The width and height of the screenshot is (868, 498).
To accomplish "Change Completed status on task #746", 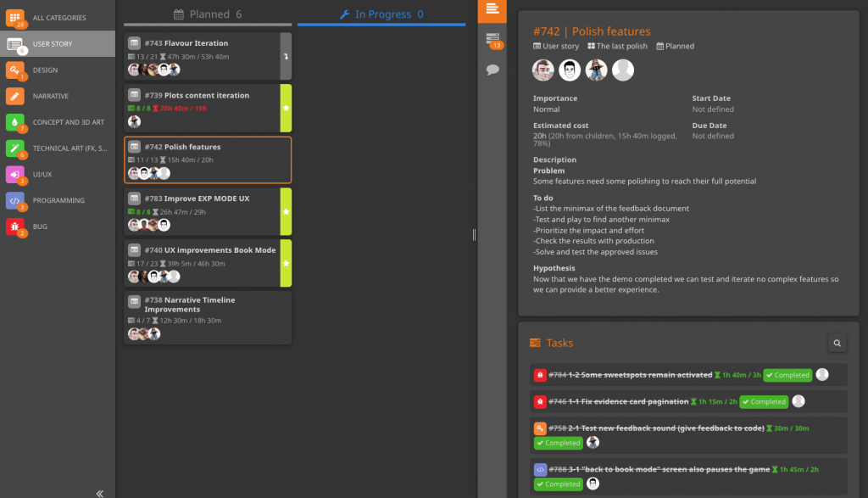I will [x=763, y=401].
